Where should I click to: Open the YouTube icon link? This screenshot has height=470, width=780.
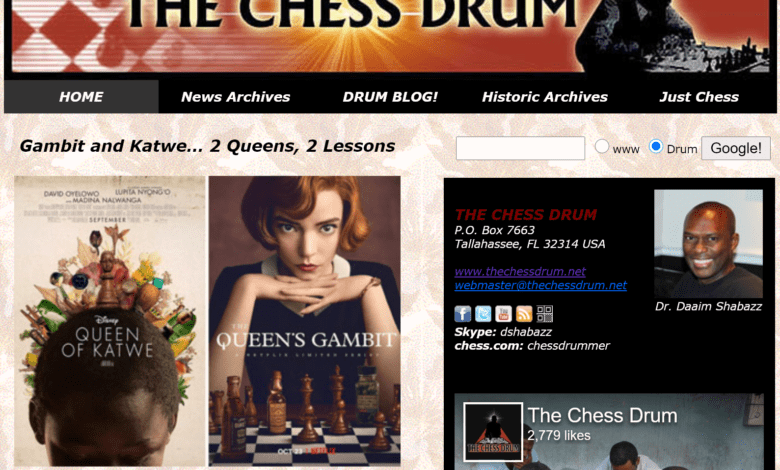503,314
